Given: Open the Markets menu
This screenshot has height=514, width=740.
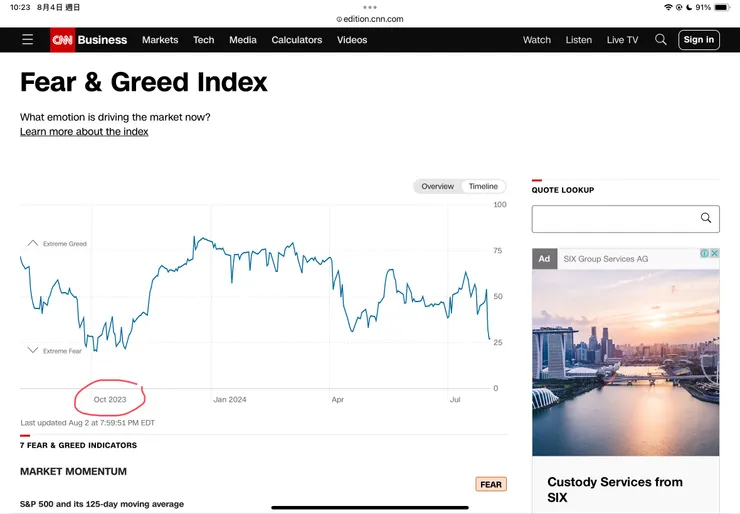Looking at the screenshot, I should pos(160,40).
